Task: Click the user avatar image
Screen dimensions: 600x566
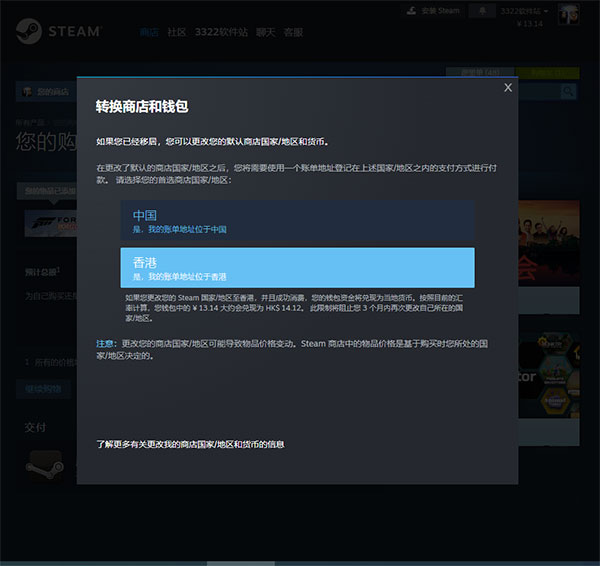Action: pyautogui.click(x=568, y=15)
